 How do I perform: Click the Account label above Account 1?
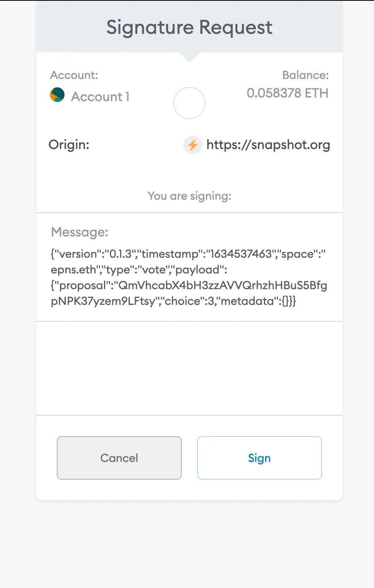tap(74, 75)
